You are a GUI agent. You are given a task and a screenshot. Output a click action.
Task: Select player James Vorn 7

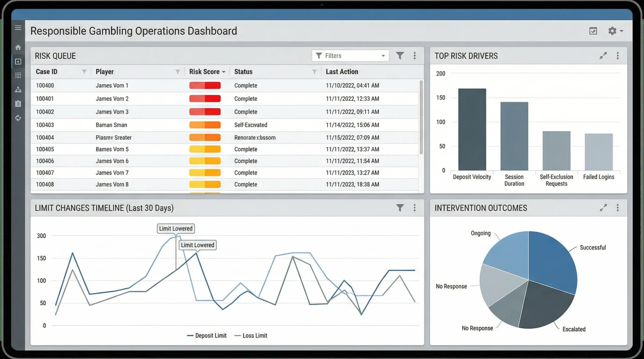pyautogui.click(x=112, y=173)
